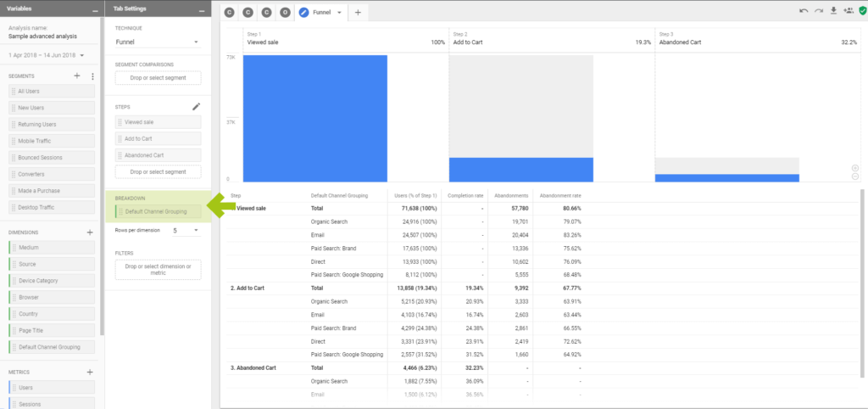Add a new dimension with plus icon
Image resolution: width=868 pixels, height=409 pixels.
pyautogui.click(x=90, y=232)
